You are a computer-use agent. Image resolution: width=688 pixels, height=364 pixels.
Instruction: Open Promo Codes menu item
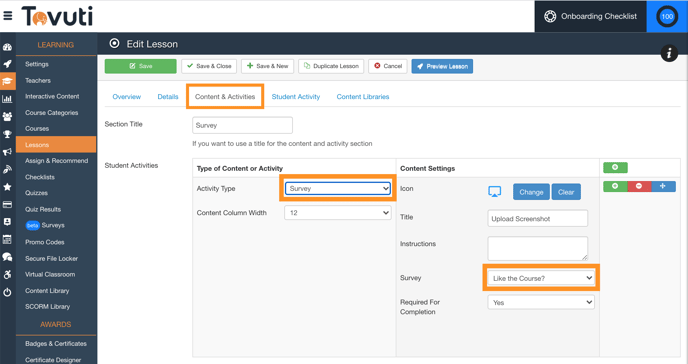[45, 242]
